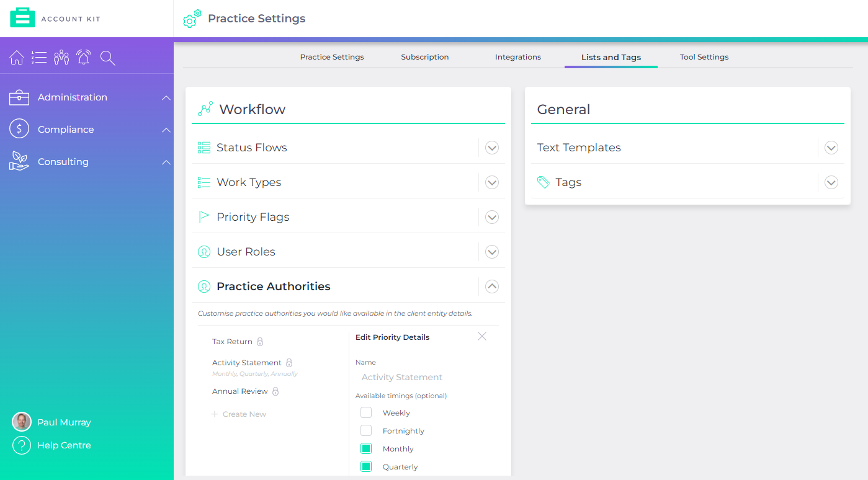Viewport: 868px width, 480px height.
Task: Click the Help Centre question mark icon
Action: pyautogui.click(x=22, y=445)
